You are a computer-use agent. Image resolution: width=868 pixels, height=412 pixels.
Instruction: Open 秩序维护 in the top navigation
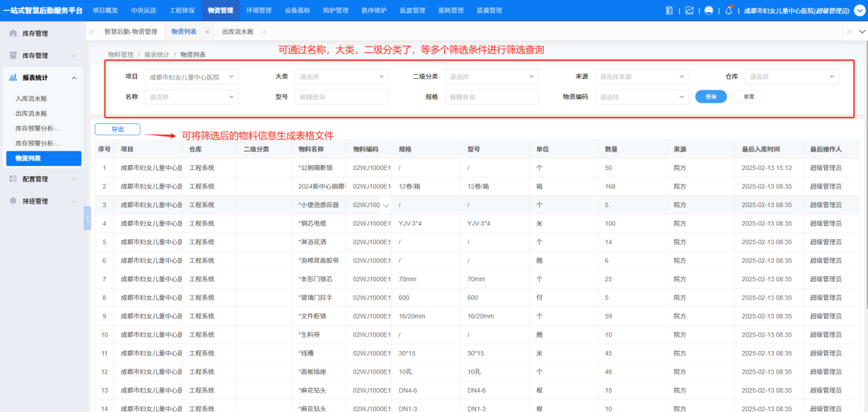pyautogui.click(x=373, y=10)
